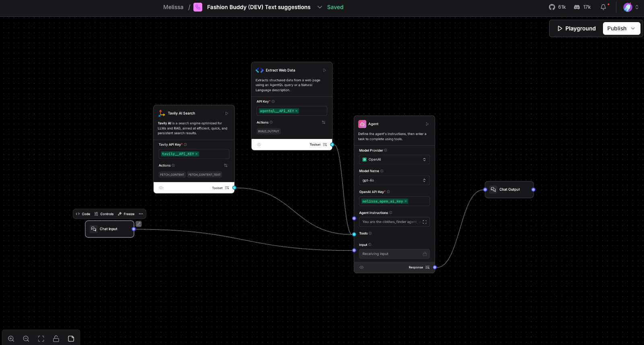Open Model Provider OpenAI dropdown

pos(394,159)
